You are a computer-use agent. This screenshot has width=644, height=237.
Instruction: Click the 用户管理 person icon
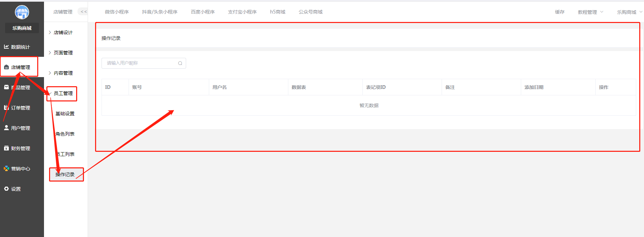tap(6, 128)
